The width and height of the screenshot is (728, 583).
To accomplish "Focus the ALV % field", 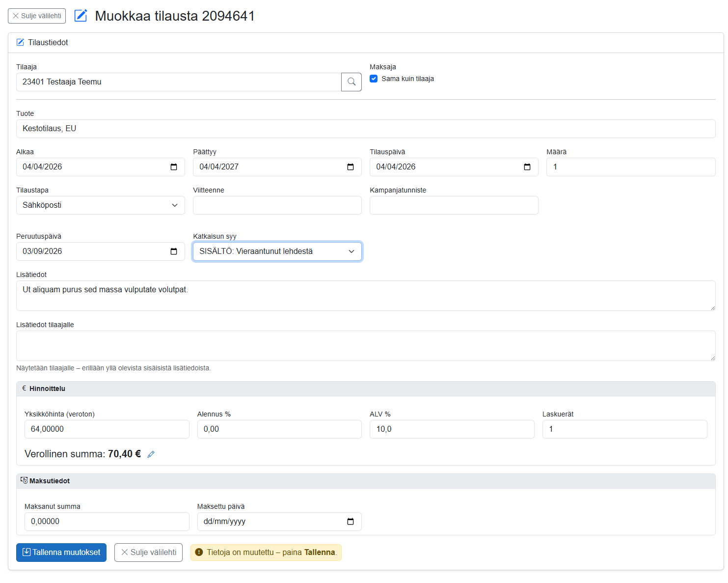I will (x=452, y=429).
